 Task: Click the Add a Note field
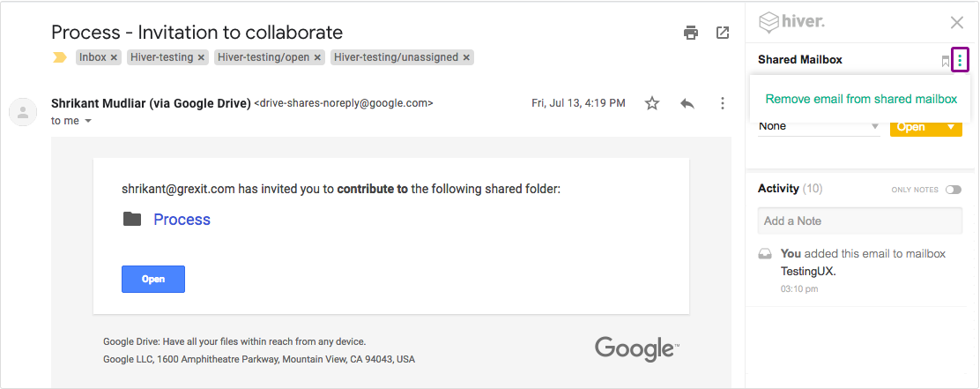point(860,221)
